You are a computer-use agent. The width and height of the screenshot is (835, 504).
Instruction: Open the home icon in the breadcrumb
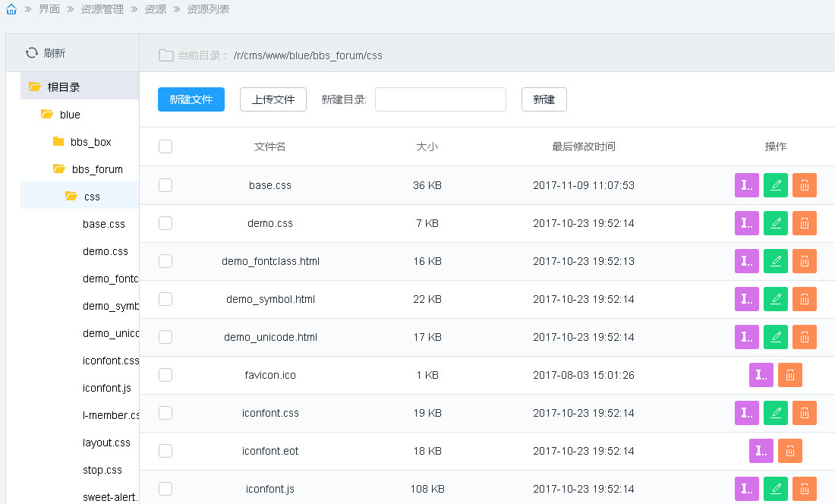point(11,9)
